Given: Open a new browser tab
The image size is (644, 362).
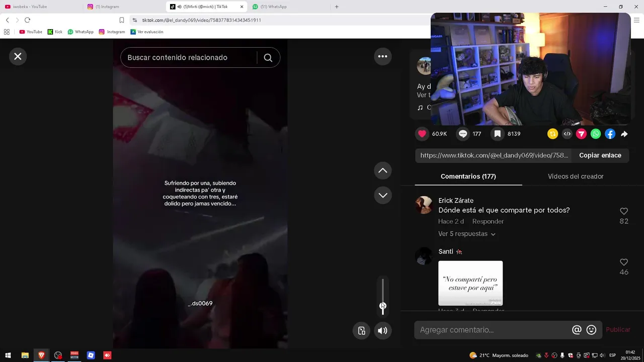Looking at the screenshot, I should click(x=337, y=7).
